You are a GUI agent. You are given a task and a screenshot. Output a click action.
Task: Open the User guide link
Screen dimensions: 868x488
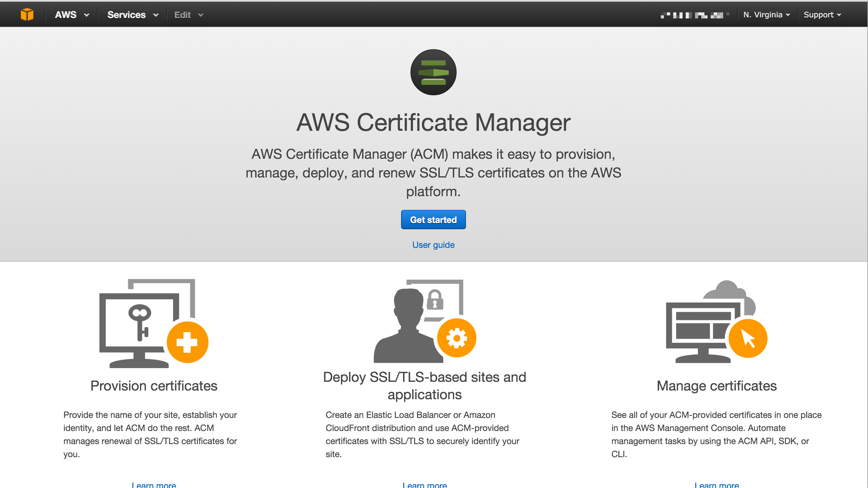click(433, 245)
